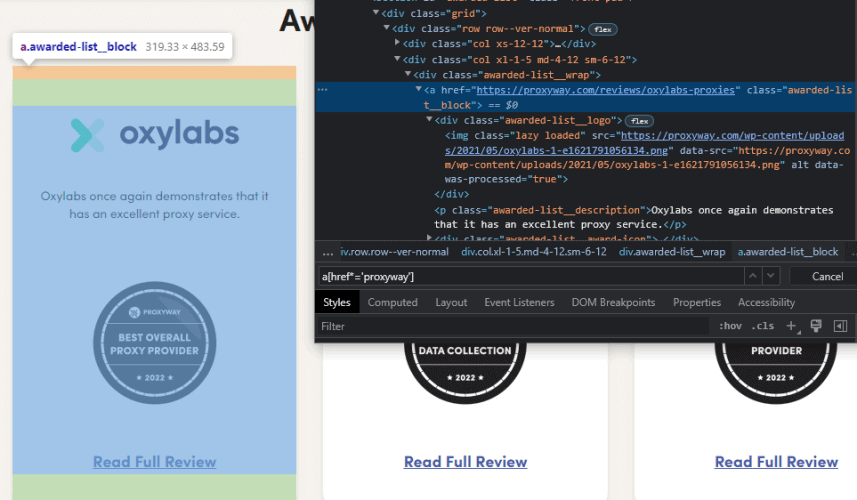Cancel the DOM search

pyautogui.click(x=827, y=276)
